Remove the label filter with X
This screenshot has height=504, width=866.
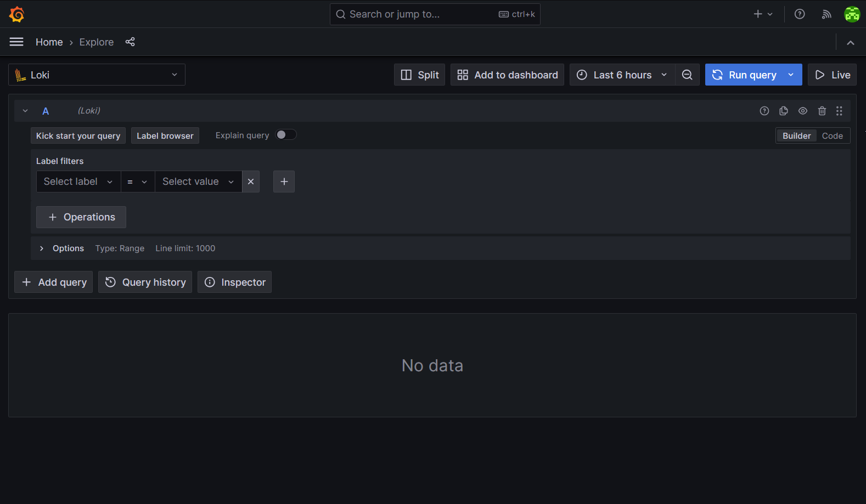[x=251, y=182]
